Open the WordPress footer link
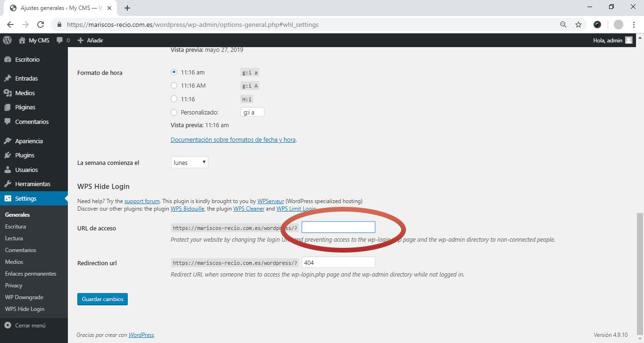644x343 pixels. click(x=141, y=335)
